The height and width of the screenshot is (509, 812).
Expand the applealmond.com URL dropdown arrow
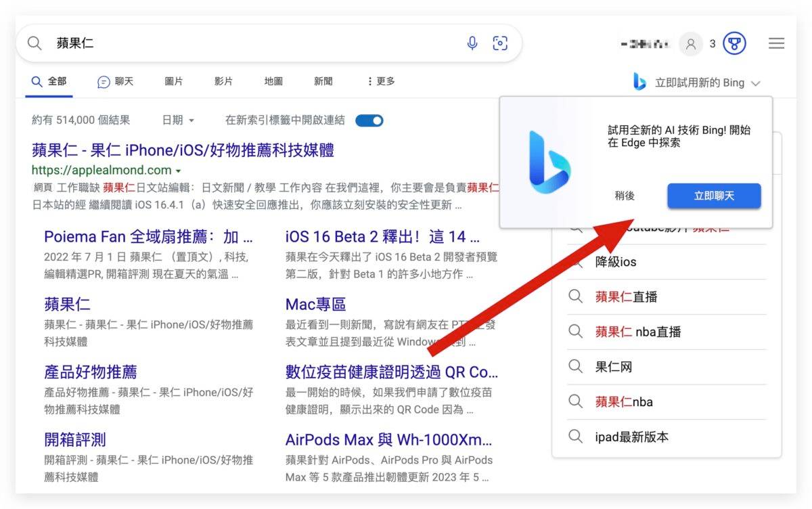[178, 171]
